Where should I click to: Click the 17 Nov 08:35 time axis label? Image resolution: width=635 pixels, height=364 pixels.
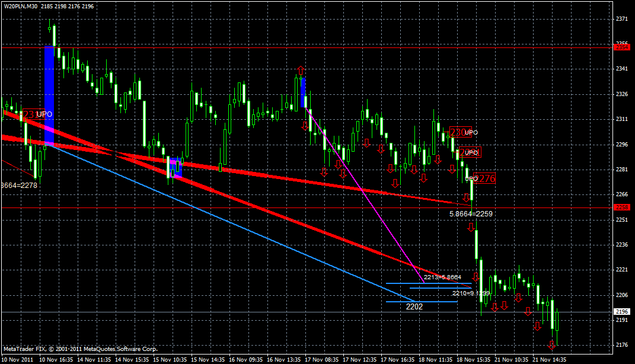[x=321, y=359]
